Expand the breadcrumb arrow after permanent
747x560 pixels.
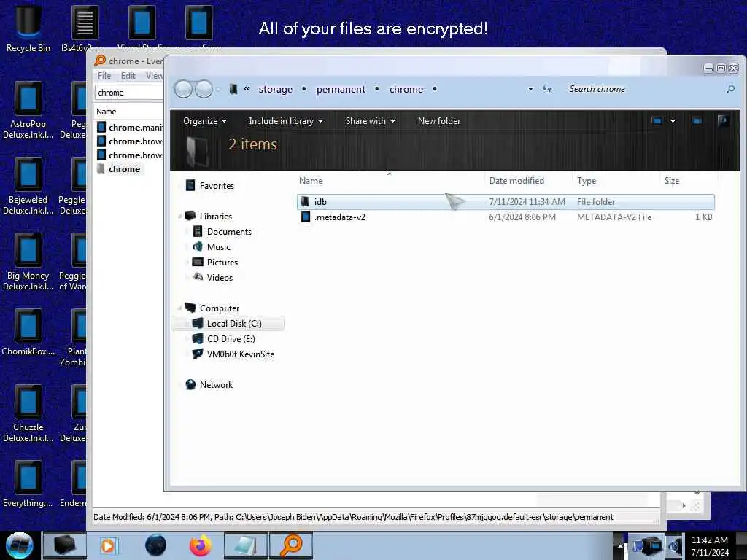pyautogui.click(x=377, y=89)
